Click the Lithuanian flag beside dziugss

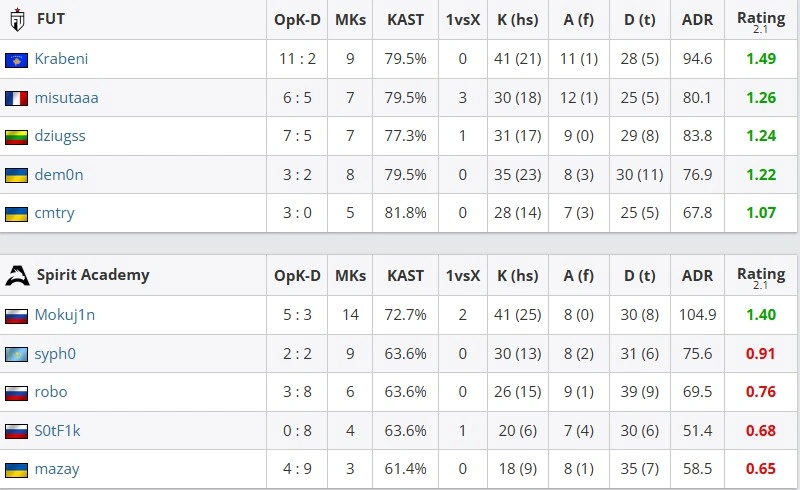click(x=16, y=137)
